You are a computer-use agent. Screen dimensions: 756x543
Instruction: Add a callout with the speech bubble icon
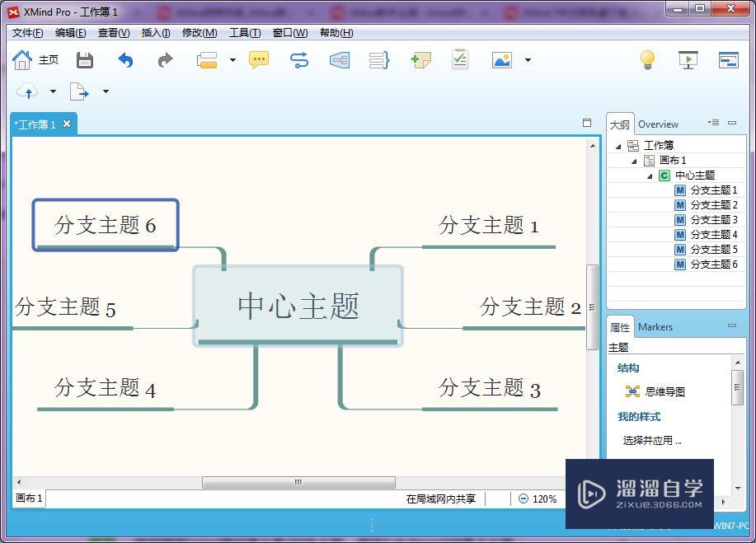pyautogui.click(x=259, y=60)
